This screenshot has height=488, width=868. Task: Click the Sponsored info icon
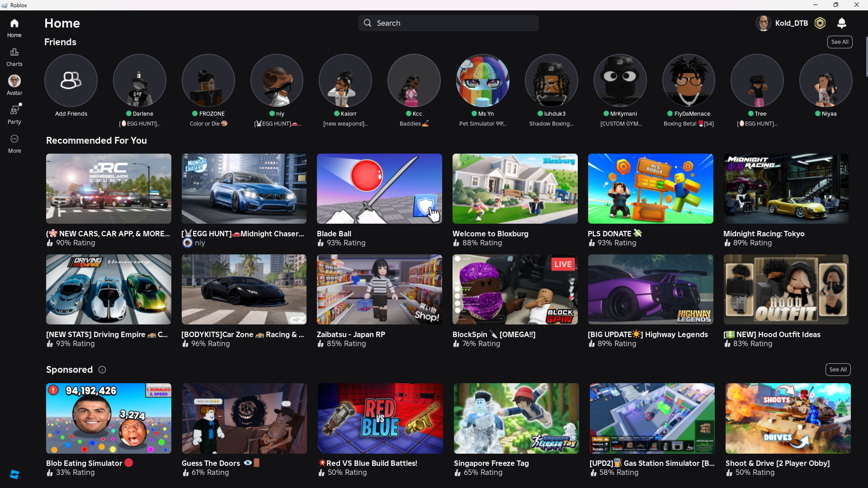click(102, 370)
